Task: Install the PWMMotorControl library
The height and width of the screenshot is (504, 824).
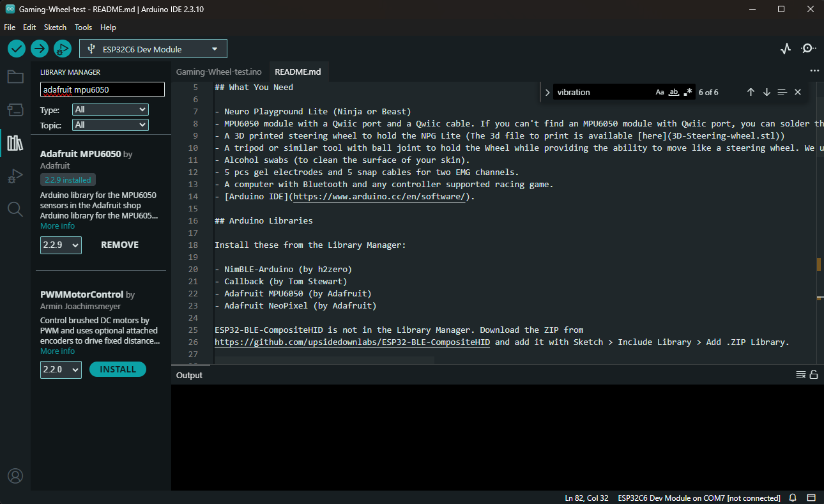Action: coord(118,369)
